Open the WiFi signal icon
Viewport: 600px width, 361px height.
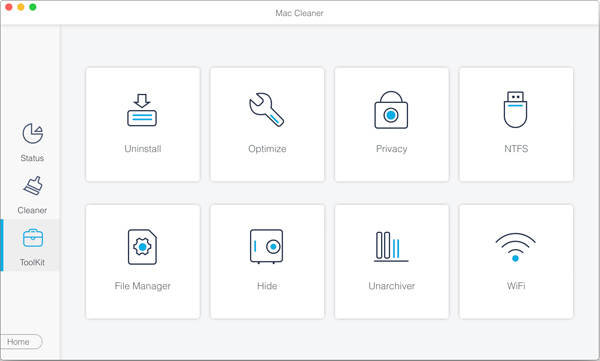pyautogui.click(x=515, y=247)
